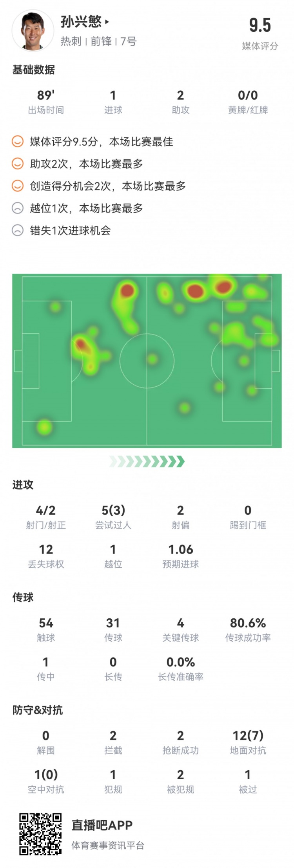Click the gray sad face beside 错失1次进球机会
Screen dimensions: 294x868
click(18, 230)
